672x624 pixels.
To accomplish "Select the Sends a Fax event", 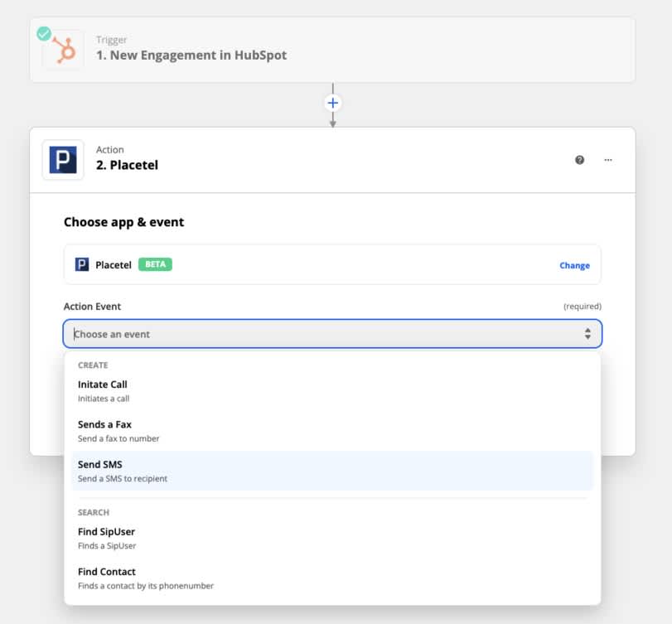I will click(x=332, y=431).
